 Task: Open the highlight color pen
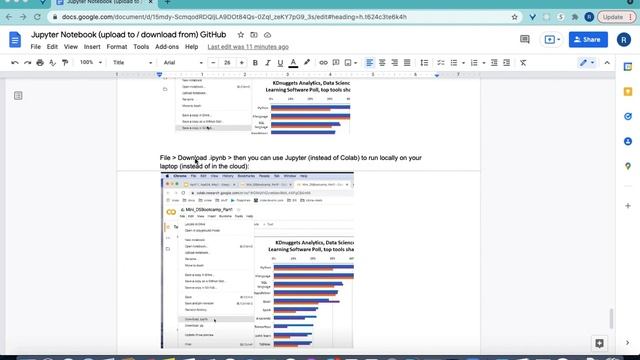click(307, 63)
